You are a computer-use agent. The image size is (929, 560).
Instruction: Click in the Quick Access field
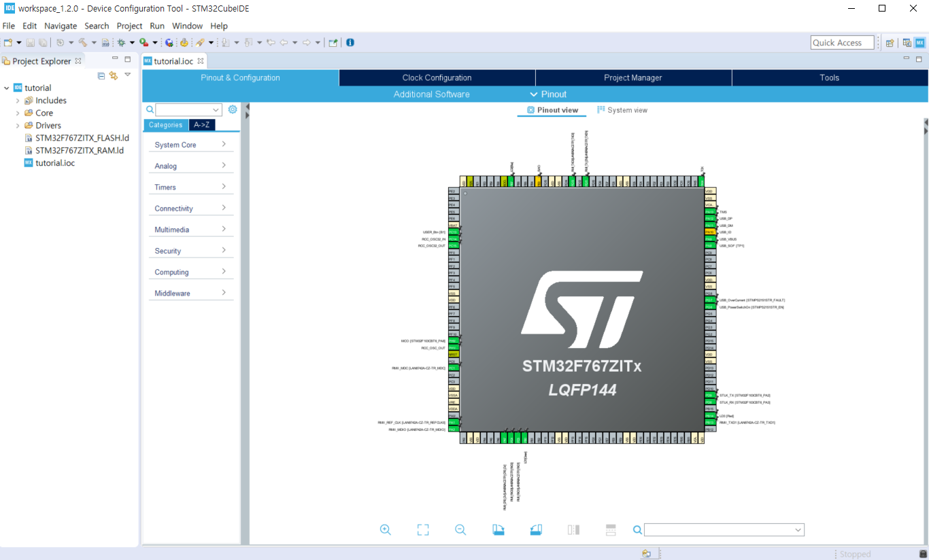pyautogui.click(x=842, y=42)
